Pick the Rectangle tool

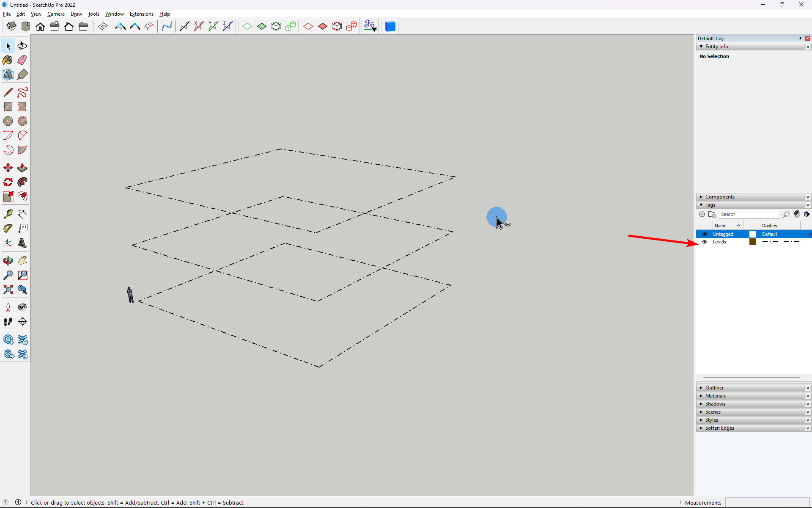click(8, 107)
